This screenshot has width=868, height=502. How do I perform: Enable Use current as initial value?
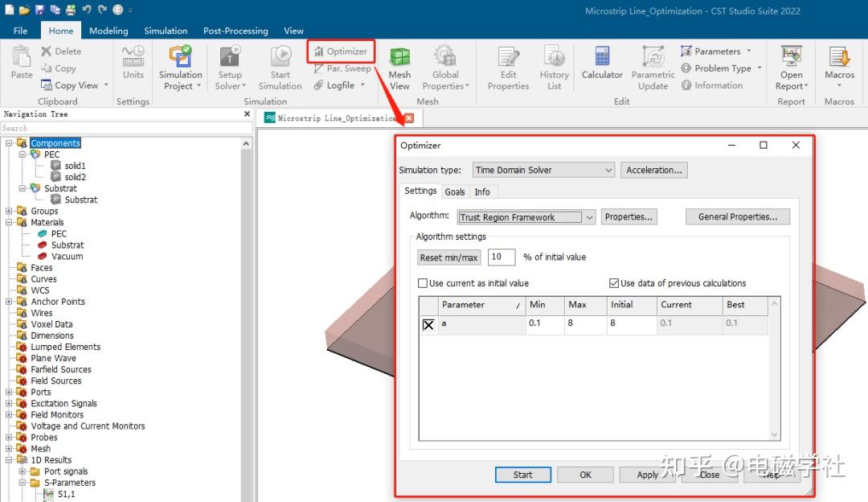point(423,283)
